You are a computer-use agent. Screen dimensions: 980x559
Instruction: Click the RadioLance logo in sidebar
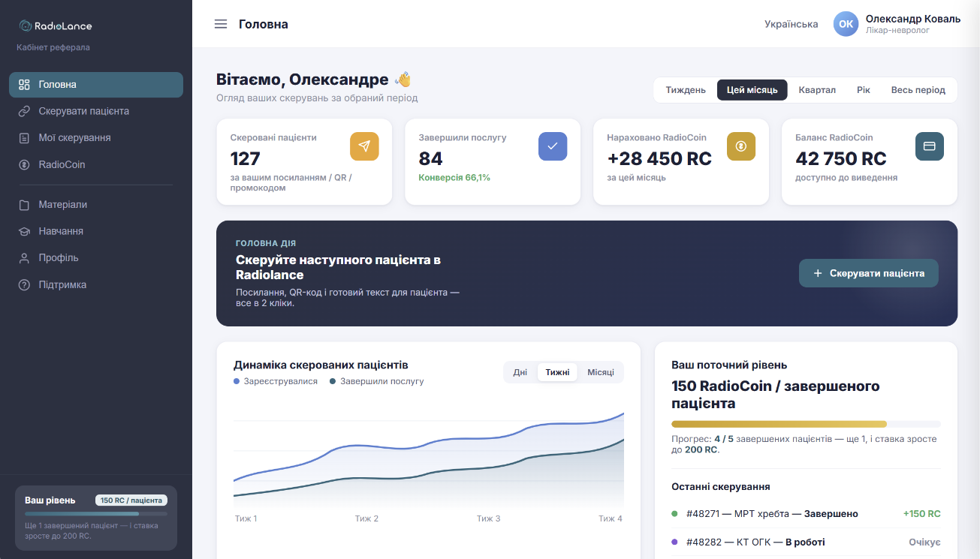(56, 26)
